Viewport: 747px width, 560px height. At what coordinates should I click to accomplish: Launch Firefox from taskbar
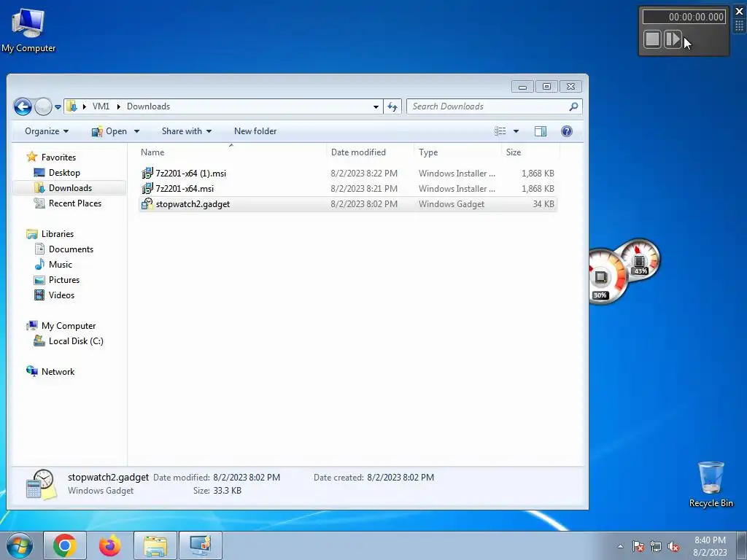(109, 545)
